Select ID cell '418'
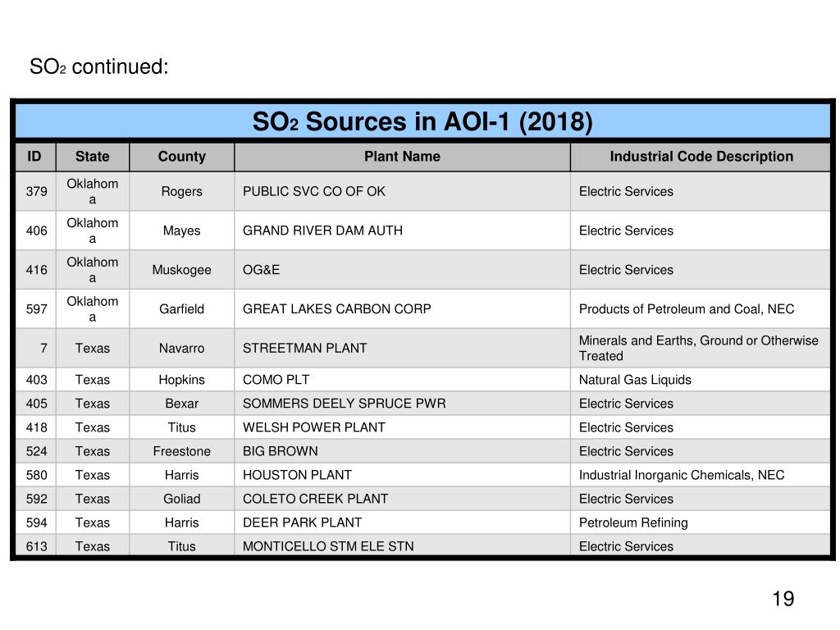Screen dimensions: 840x630 click(36, 427)
